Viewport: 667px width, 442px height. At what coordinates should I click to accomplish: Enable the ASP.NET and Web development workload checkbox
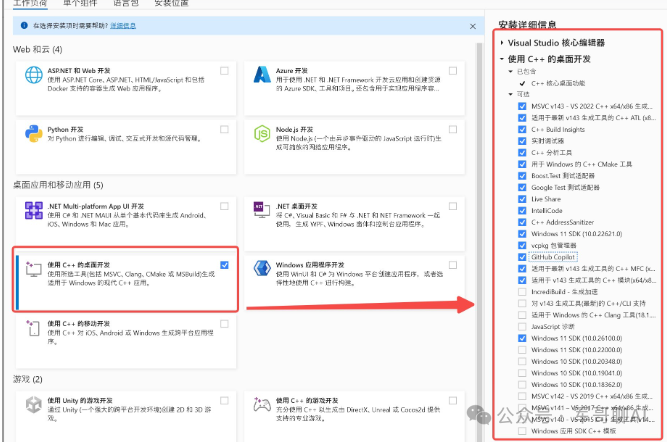(x=224, y=71)
